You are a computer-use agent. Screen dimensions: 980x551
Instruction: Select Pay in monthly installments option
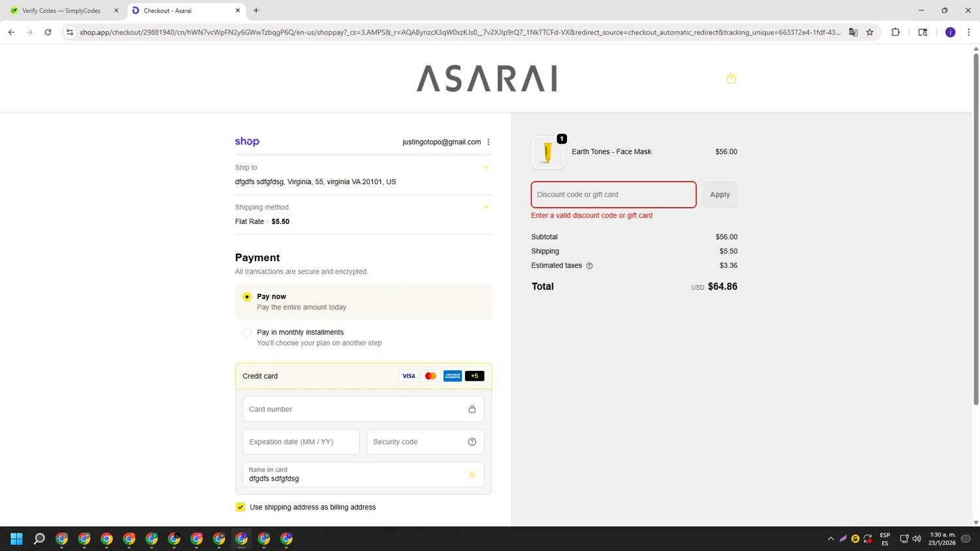coord(247,332)
